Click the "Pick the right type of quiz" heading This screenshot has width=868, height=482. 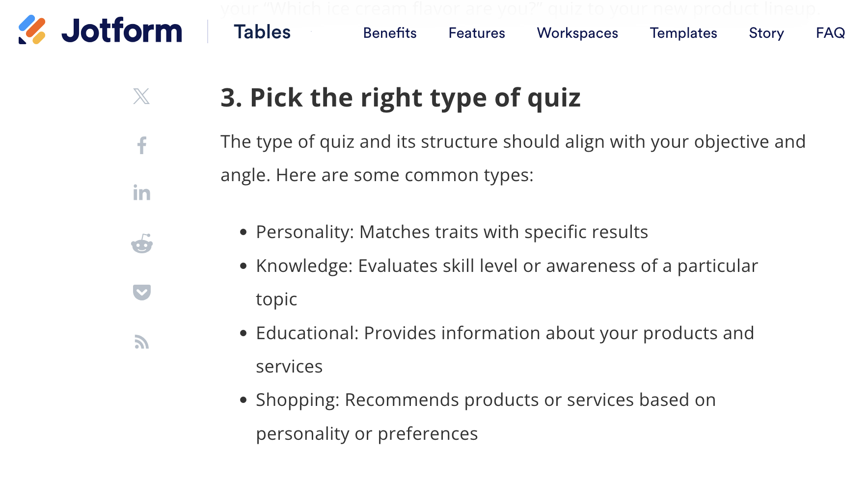click(401, 98)
